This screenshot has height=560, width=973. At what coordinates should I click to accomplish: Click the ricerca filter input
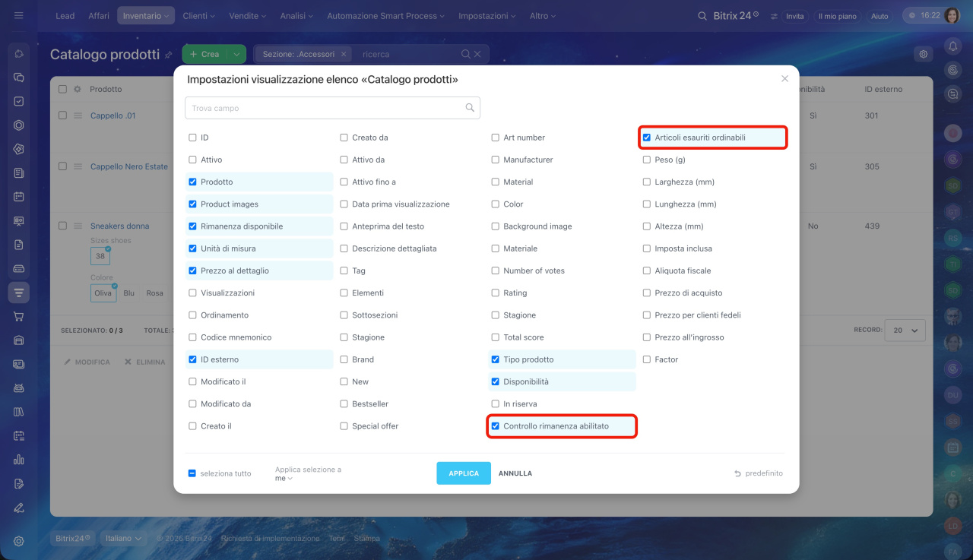[x=408, y=54]
